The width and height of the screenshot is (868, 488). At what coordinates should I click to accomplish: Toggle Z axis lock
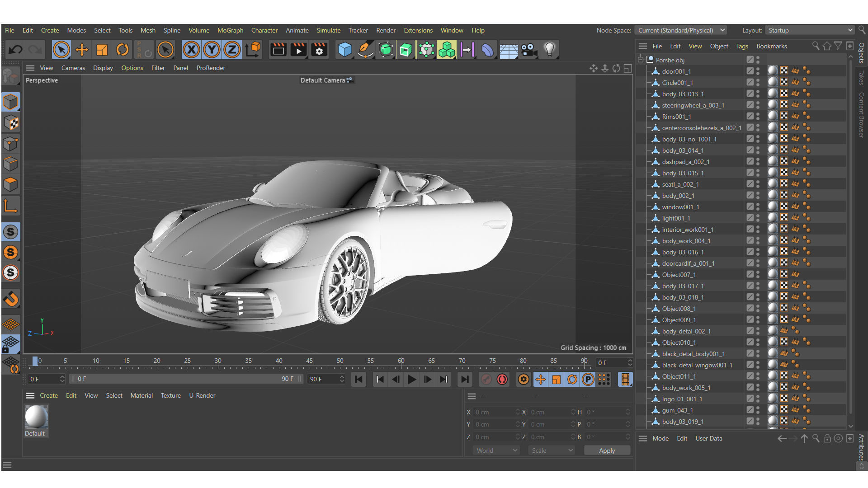(x=232, y=50)
